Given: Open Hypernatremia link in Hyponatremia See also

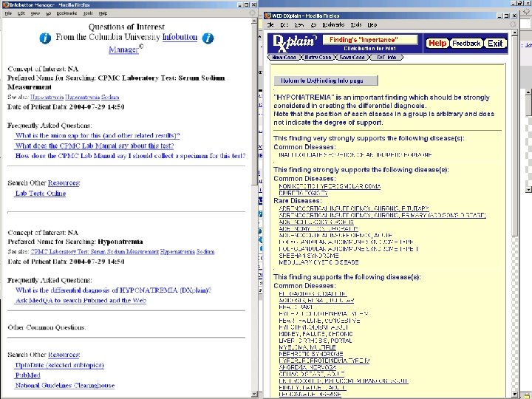Looking at the screenshot, I should [177, 251].
